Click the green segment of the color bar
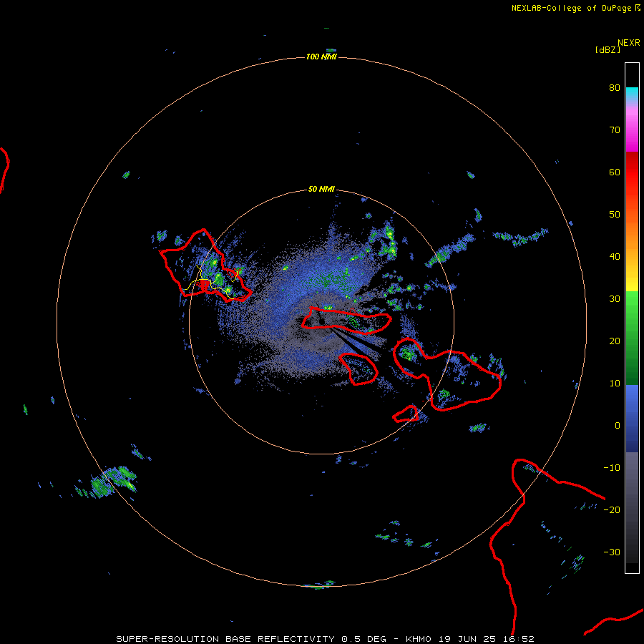The height and width of the screenshot is (644, 644). point(632,338)
